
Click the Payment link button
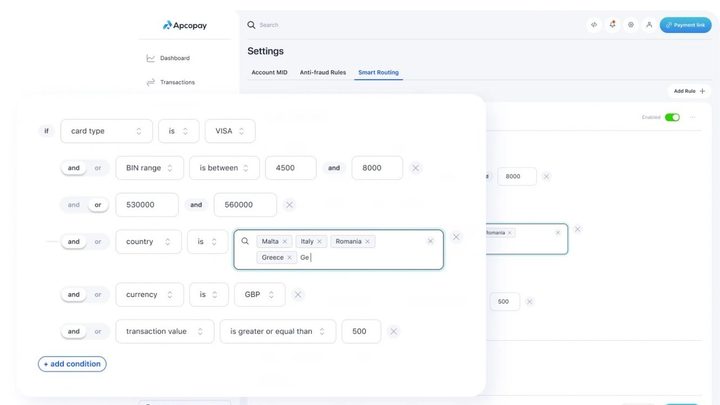[686, 25]
